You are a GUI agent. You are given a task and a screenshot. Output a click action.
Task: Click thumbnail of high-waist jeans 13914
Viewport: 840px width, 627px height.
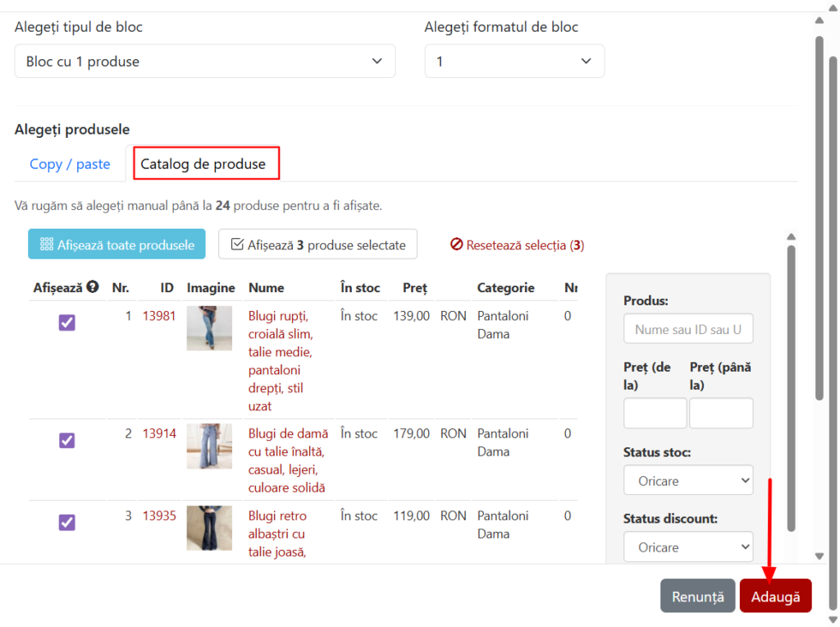[209, 446]
